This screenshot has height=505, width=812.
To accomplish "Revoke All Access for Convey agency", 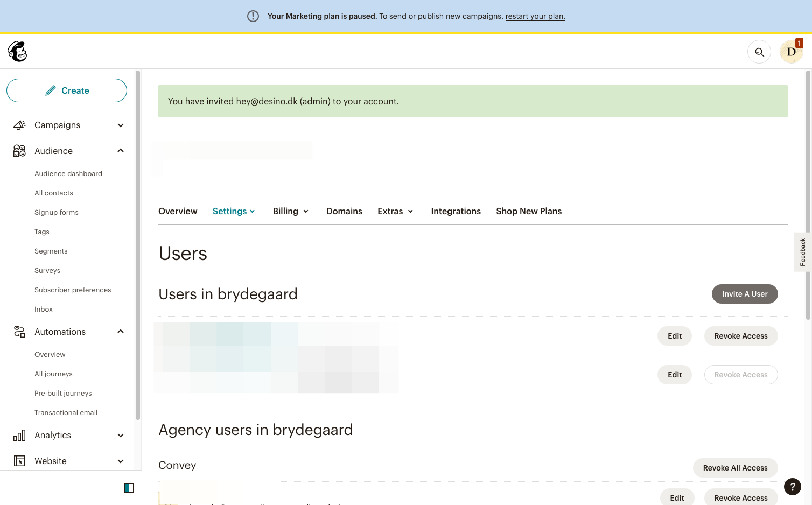I will [x=736, y=468].
